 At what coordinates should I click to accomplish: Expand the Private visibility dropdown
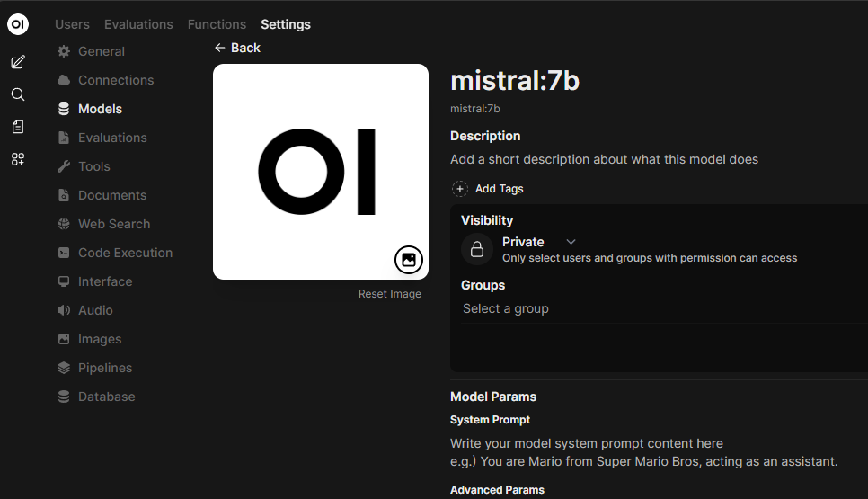click(x=571, y=242)
